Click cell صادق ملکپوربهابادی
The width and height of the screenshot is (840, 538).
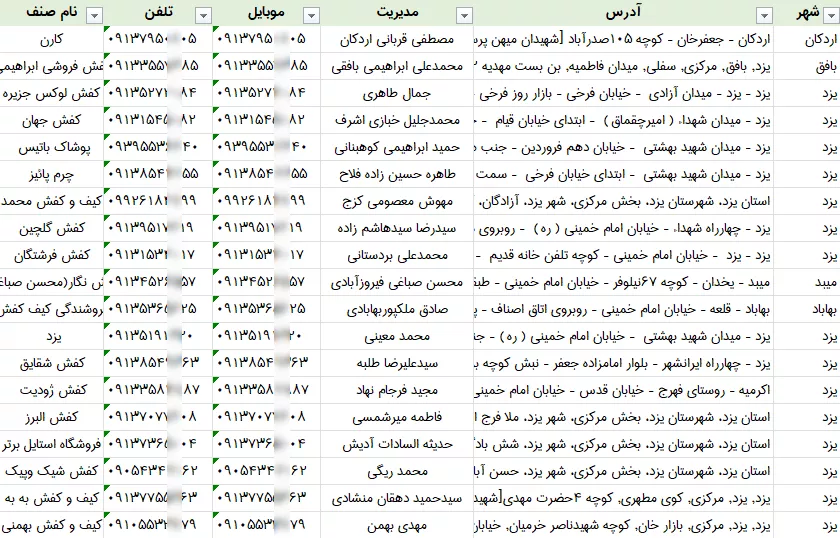coord(397,309)
